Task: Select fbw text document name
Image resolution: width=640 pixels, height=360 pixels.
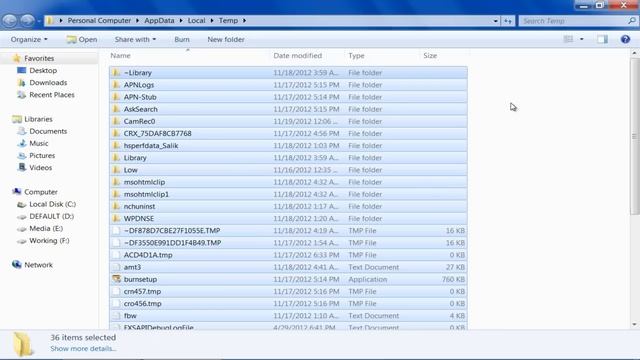Action: point(130,316)
